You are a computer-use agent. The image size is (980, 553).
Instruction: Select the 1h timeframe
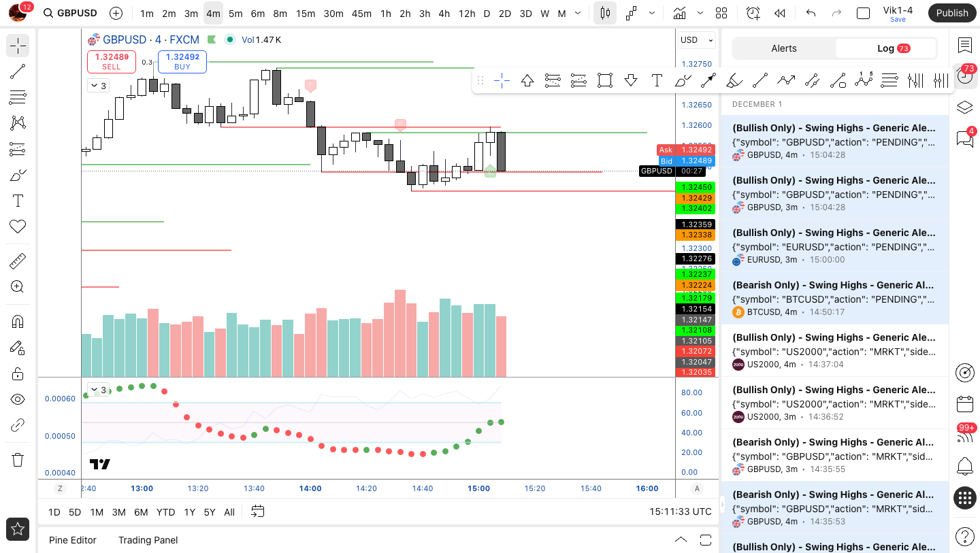tap(386, 13)
